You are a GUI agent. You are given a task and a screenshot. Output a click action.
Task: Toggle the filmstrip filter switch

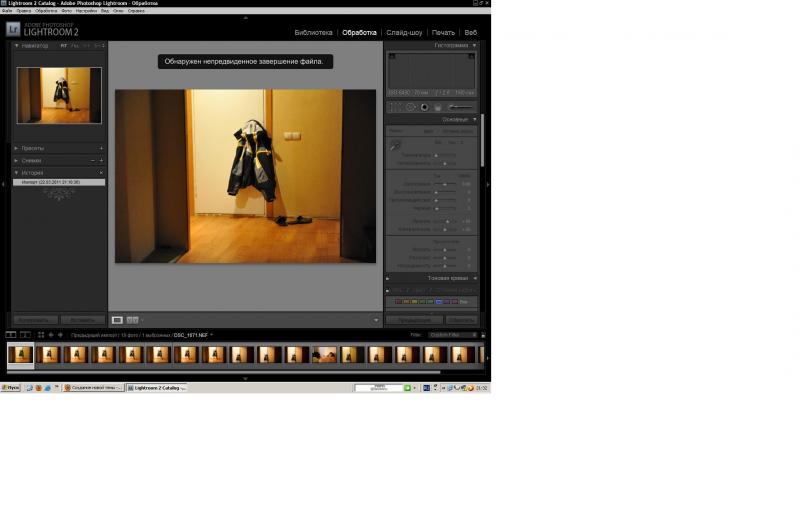click(483, 335)
